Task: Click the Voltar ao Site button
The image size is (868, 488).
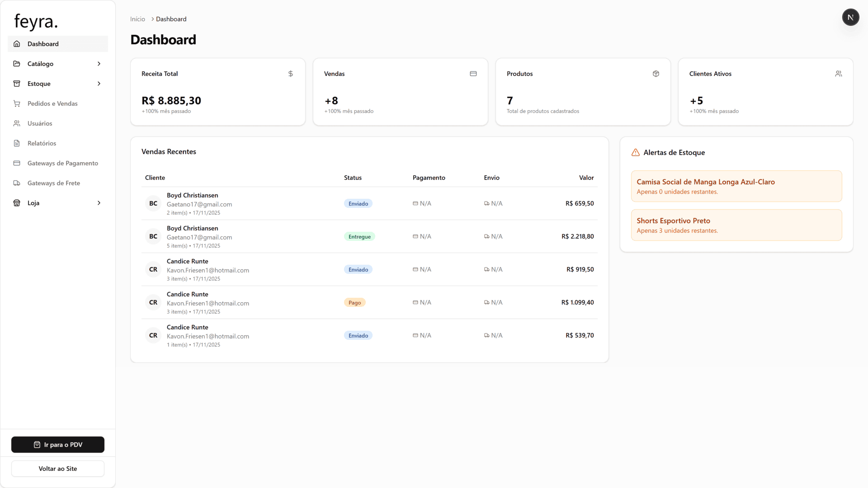Action: point(58,469)
